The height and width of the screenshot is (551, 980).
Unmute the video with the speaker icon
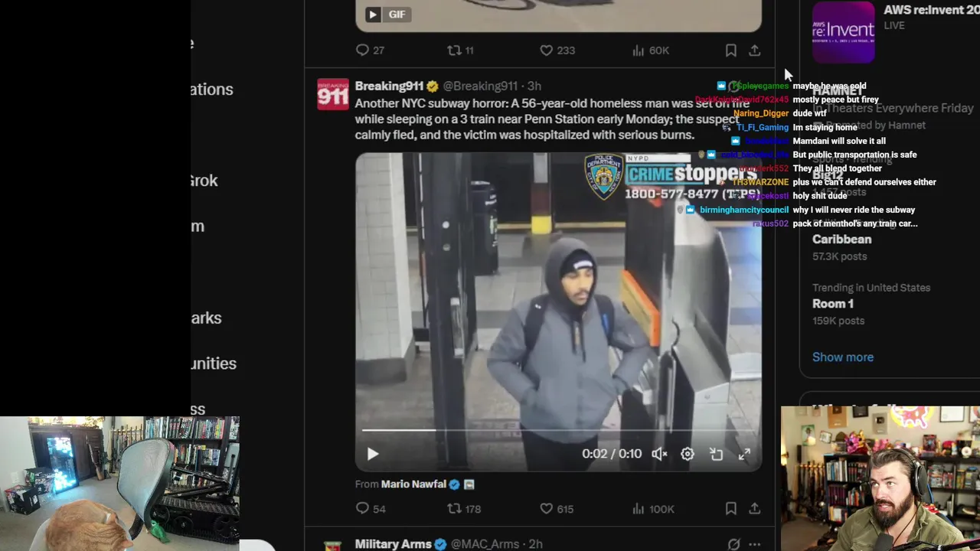coord(659,454)
